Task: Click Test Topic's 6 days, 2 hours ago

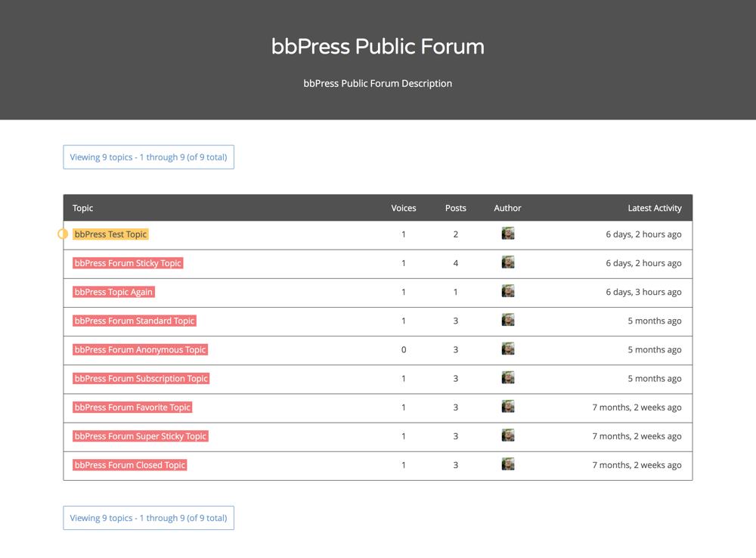Action: click(x=643, y=234)
